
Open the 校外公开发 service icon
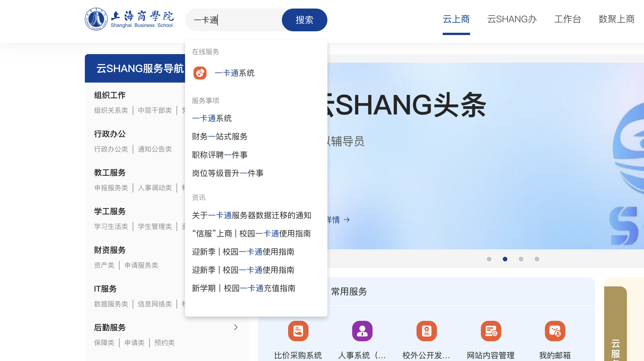(426, 331)
